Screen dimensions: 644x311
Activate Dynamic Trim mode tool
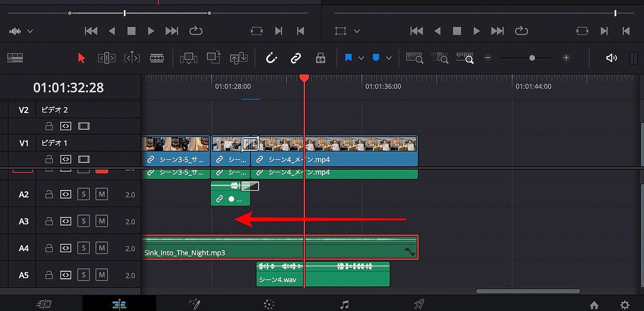pos(132,58)
